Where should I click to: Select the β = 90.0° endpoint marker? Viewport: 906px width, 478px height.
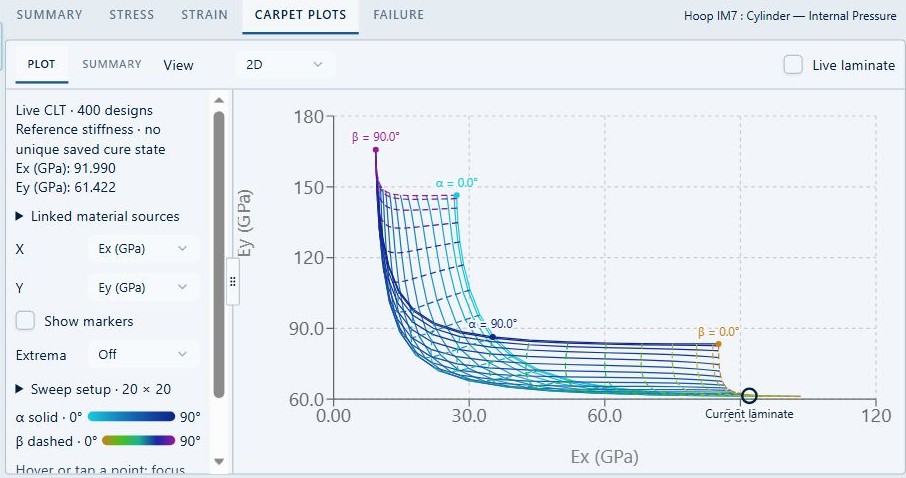tap(376, 150)
